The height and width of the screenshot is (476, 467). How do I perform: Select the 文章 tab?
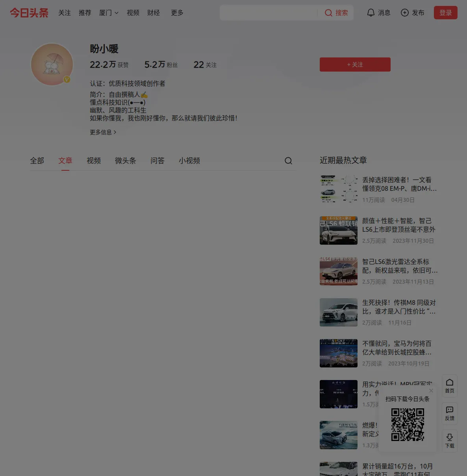tap(65, 161)
